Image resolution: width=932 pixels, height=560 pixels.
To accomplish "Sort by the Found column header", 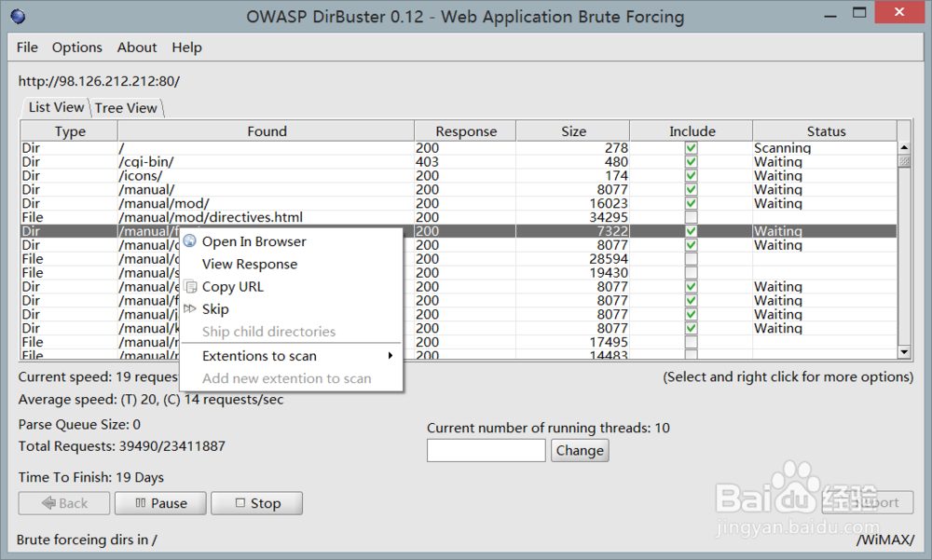I will click(x=267, y=131).
